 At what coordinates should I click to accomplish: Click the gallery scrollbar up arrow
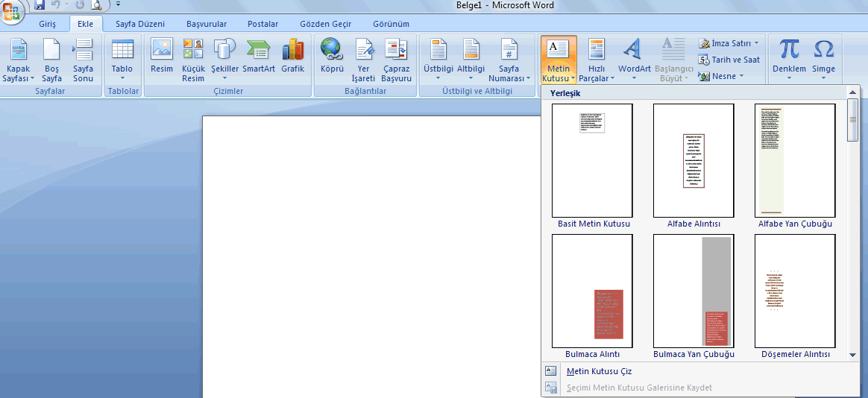click(x=852, y=92)
